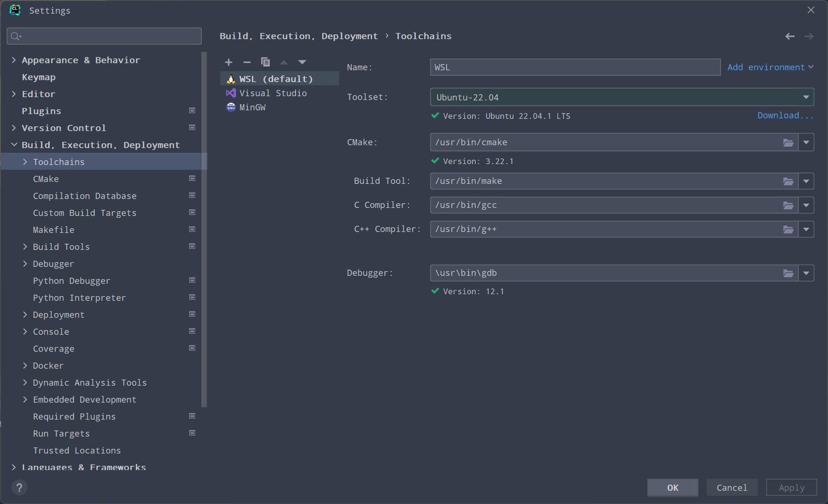Viewport: 828px width, 504px height.
Task: Browse for Debugger path folder icon
Action: point(788,273)
